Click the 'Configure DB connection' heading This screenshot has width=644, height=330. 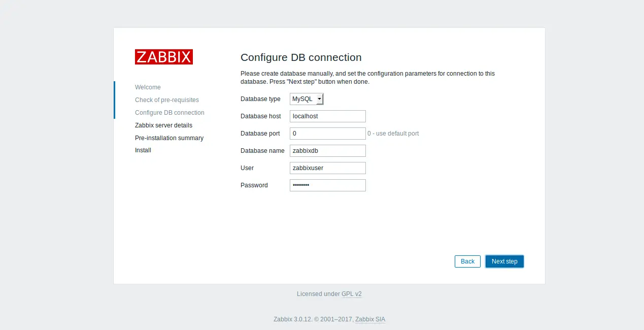301,57
